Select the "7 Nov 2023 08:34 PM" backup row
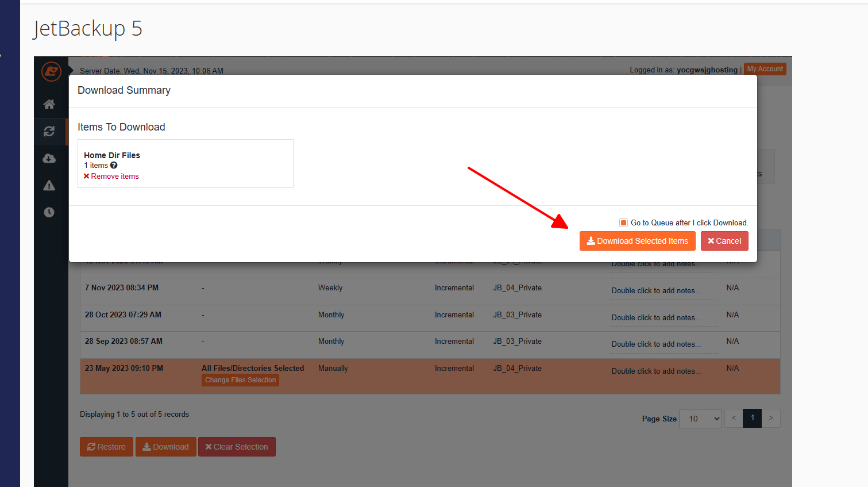The width and height of the screenshot is (868, 487). coord(430,292)
